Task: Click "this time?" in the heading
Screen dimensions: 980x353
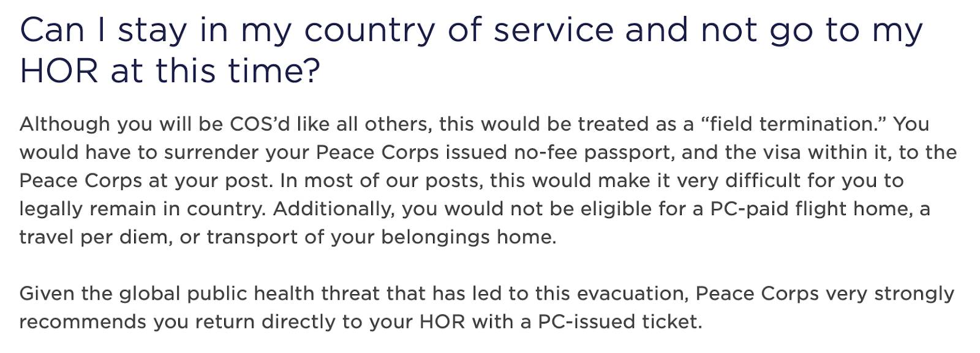Action: click(x=238, y=70)
